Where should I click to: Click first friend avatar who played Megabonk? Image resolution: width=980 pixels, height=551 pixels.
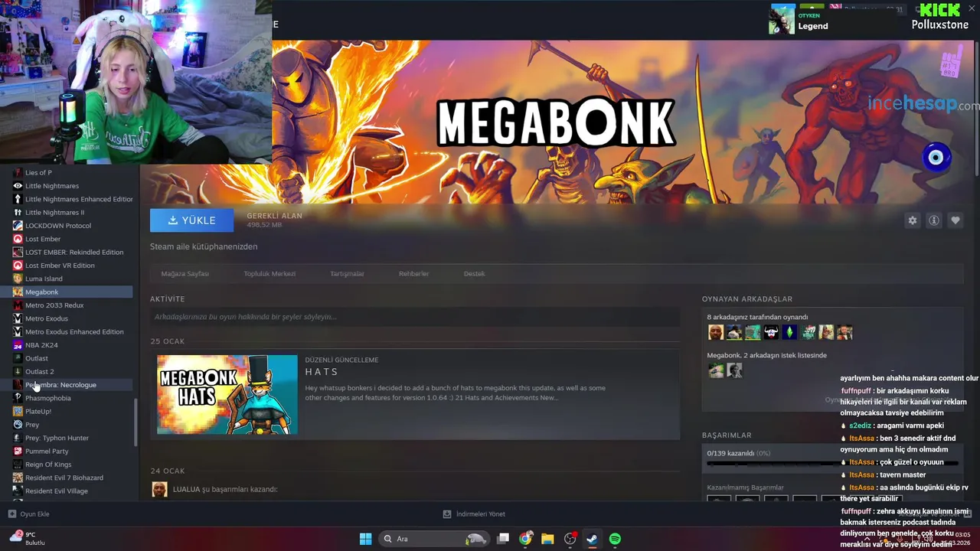tap(716, 332)
